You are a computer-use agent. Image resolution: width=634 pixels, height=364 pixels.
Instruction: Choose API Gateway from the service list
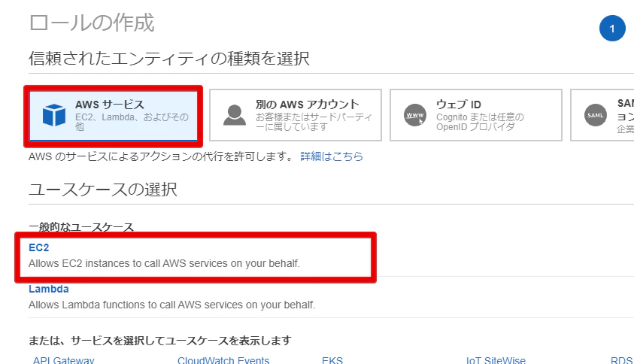point(63,360)
